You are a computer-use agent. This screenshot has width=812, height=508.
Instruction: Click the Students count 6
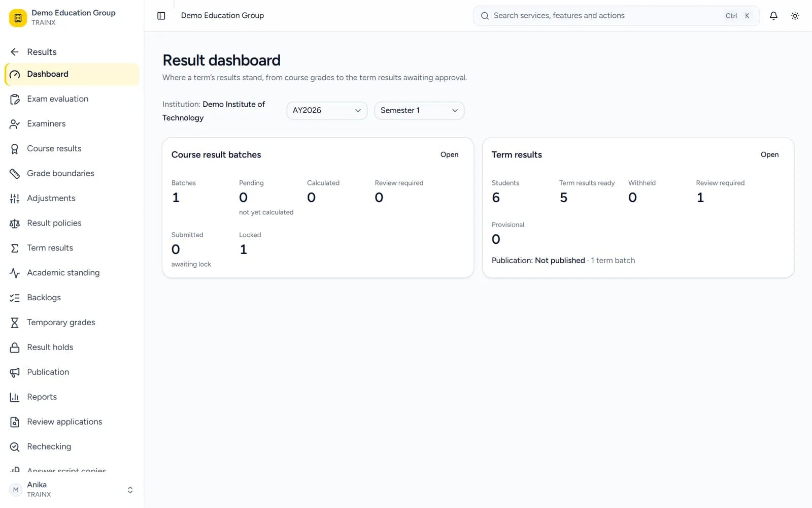[x=496, y=198]
